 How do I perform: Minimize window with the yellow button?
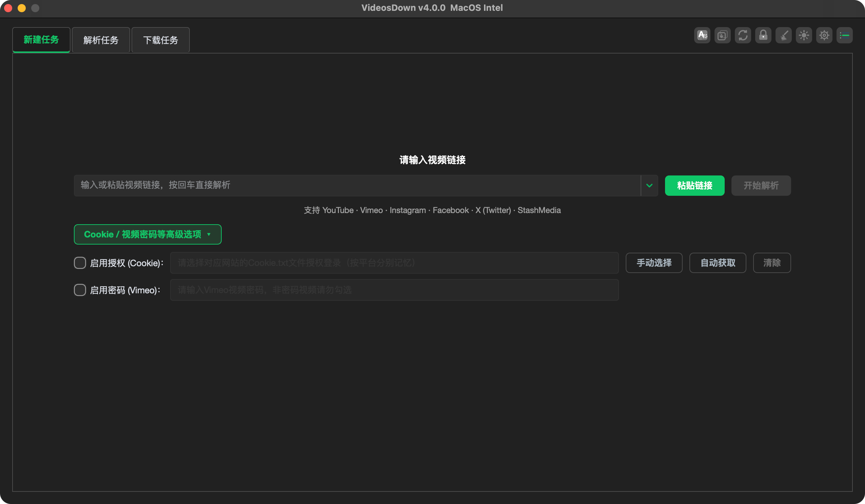pos(22,8)
